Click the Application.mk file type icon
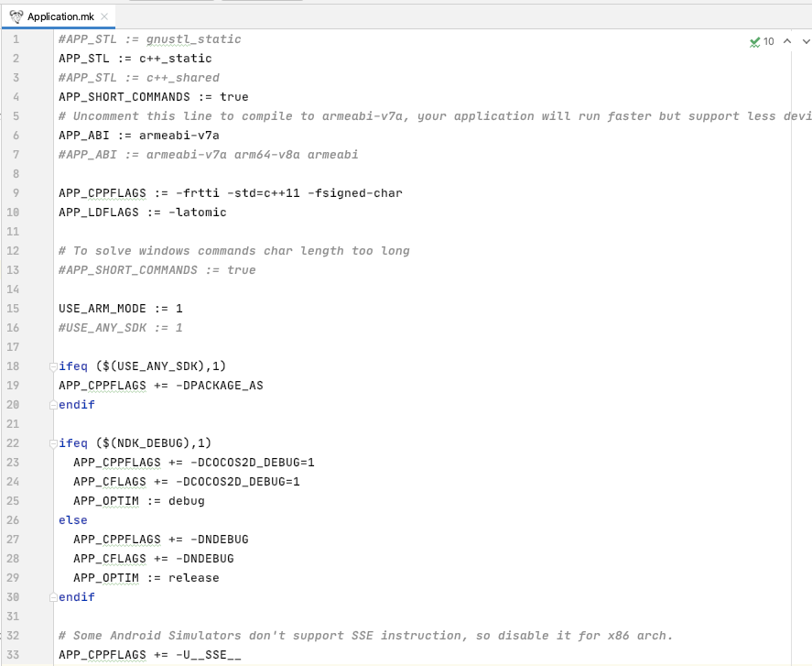The width and height of the screenshot is (812, 666). pos(16,16)
